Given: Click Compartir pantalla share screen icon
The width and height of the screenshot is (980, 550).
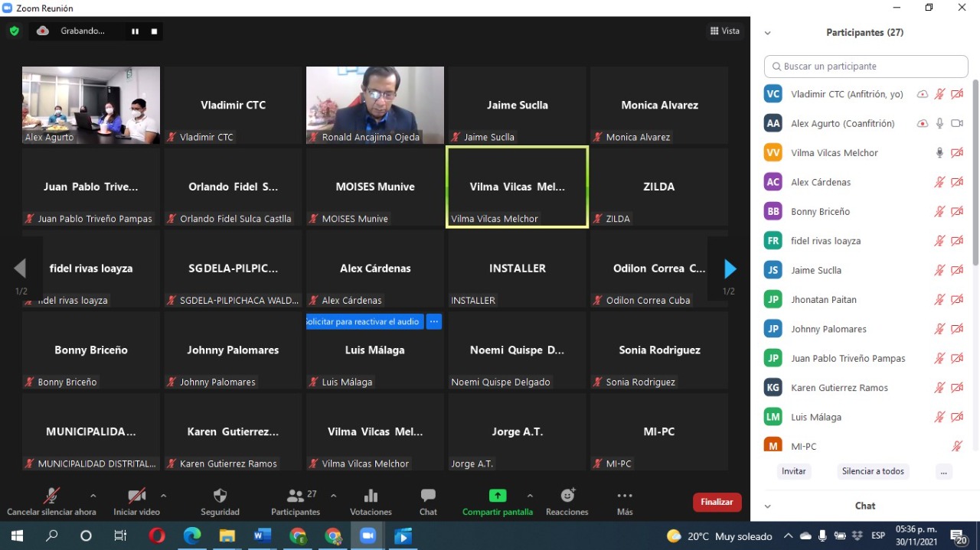Looking at the screenshot, I should click(x=497, y=496).
